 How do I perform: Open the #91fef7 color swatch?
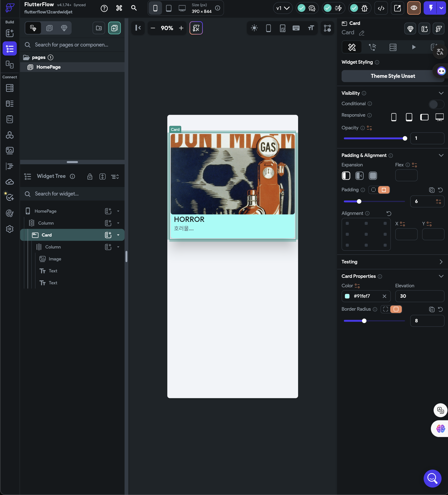coord(347,296)
